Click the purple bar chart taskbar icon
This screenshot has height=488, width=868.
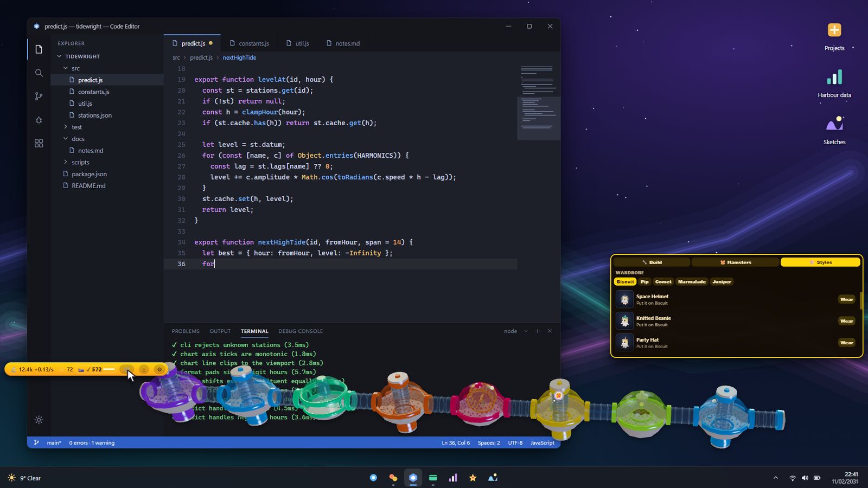pos(453,478)
